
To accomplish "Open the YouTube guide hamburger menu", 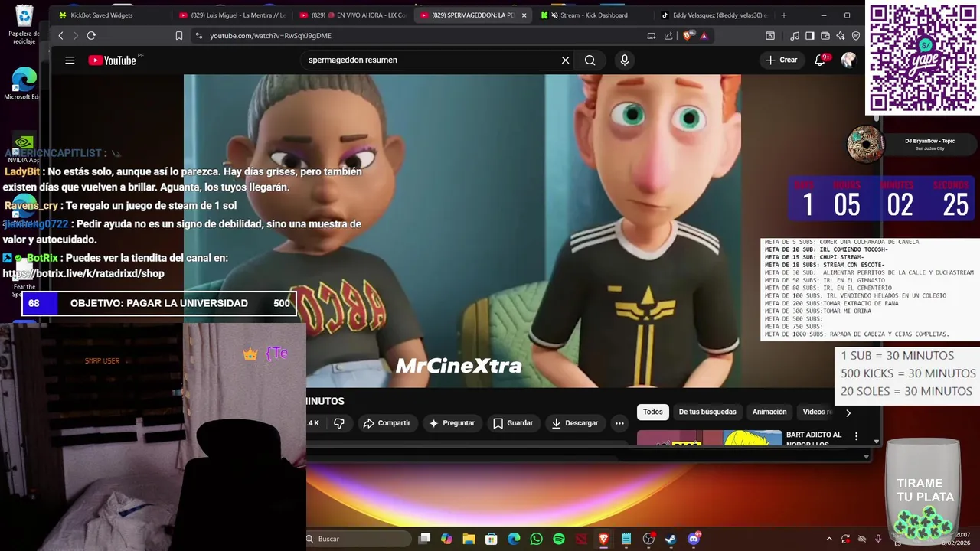I will [70, 60].
